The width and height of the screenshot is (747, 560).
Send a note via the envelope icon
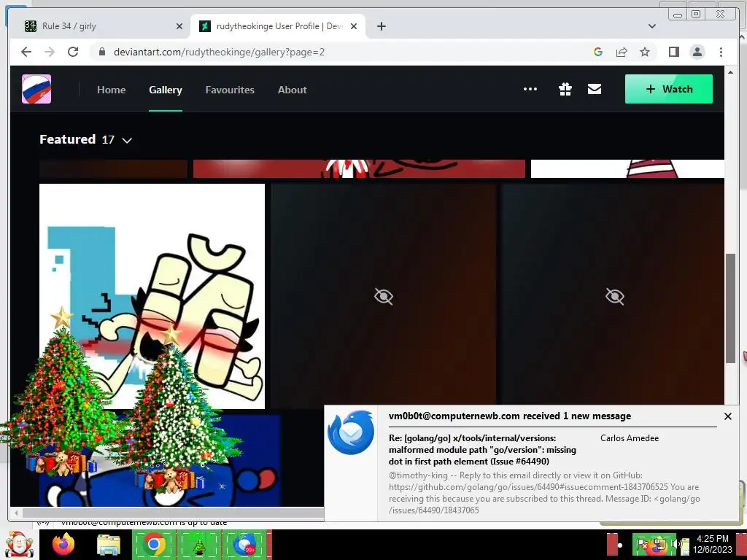pos(594,89)
